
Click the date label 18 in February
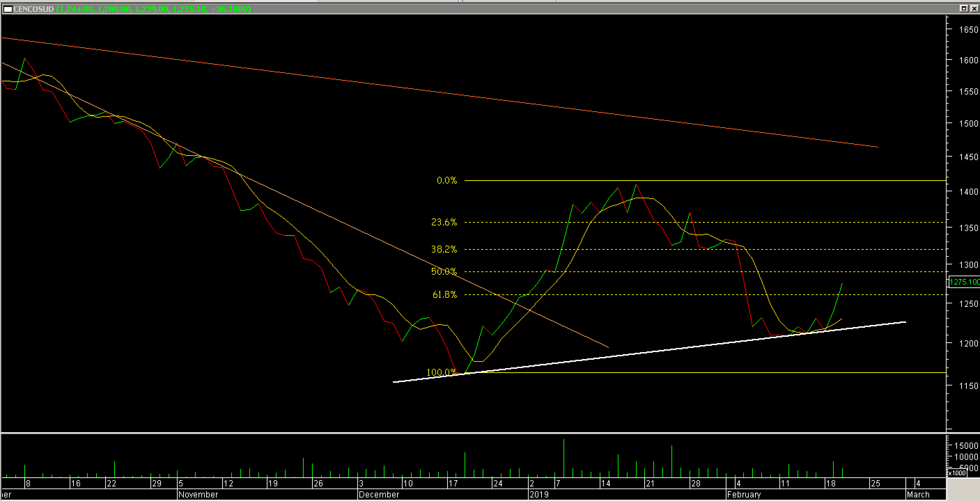pyautogui.click(x=831, y=484)
